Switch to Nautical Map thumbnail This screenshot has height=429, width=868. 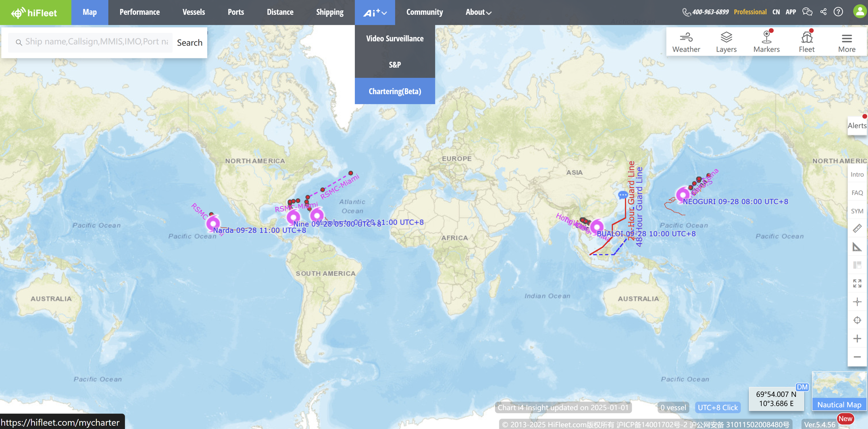[x=839, y=391]
